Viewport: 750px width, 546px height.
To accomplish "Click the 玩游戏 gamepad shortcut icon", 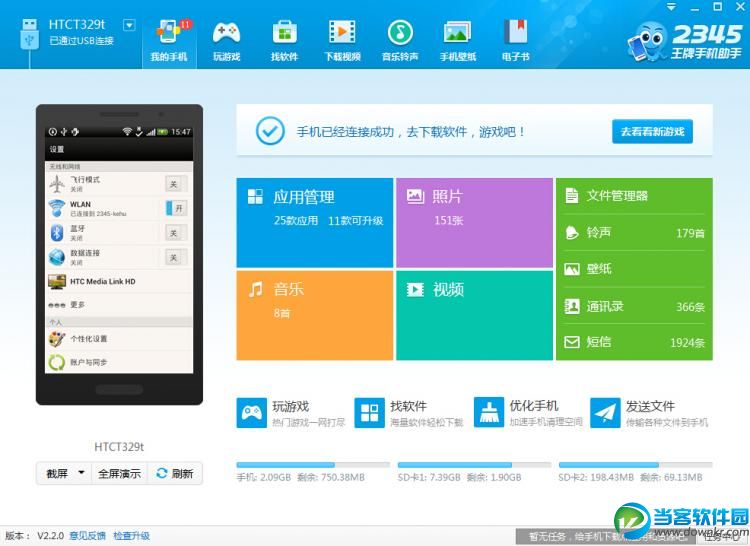I will pyautogui.click(x=252, y=413).
